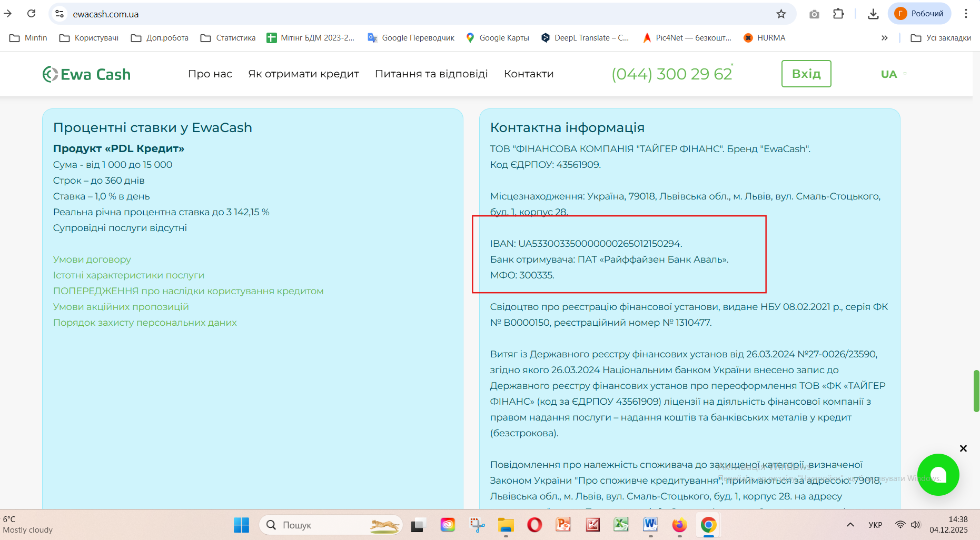Click the page vertical scrollbar thumb
980x540 pixels.
976,391
